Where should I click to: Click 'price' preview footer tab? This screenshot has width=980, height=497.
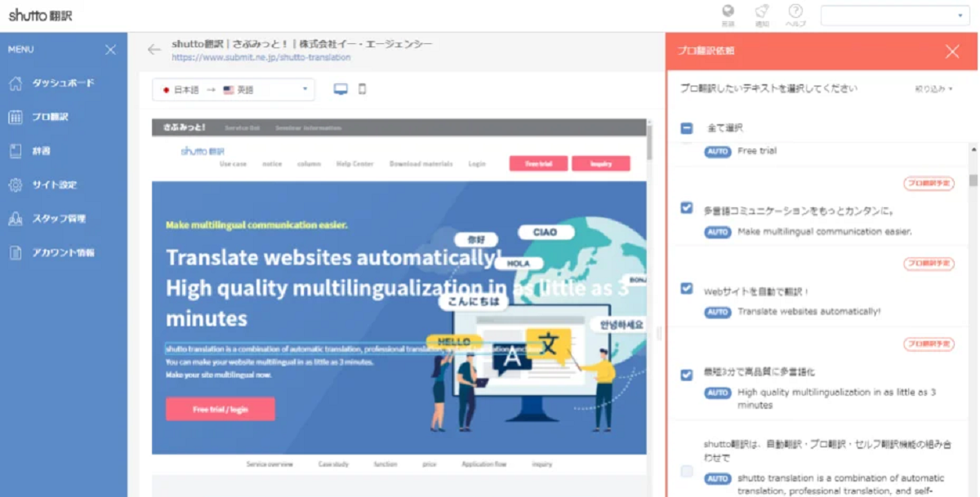[x=430, y=464]
